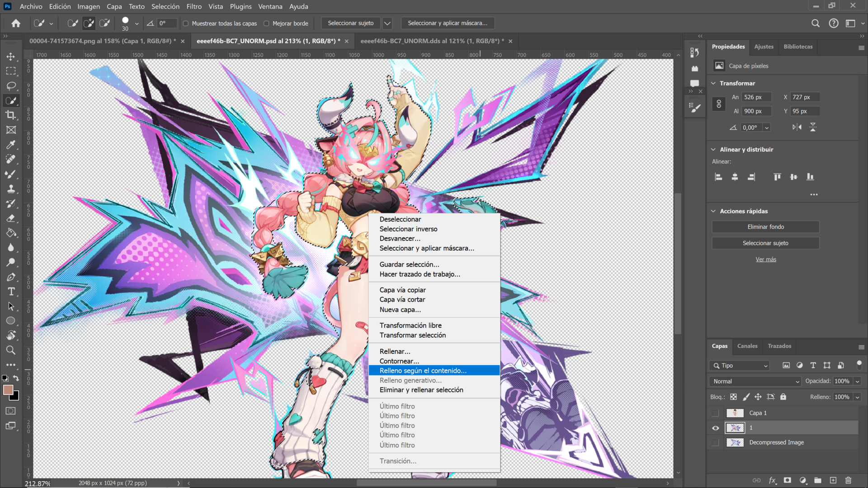Select the Horizontal Type tool
This screenshot has height=488, width=868.
11,291
